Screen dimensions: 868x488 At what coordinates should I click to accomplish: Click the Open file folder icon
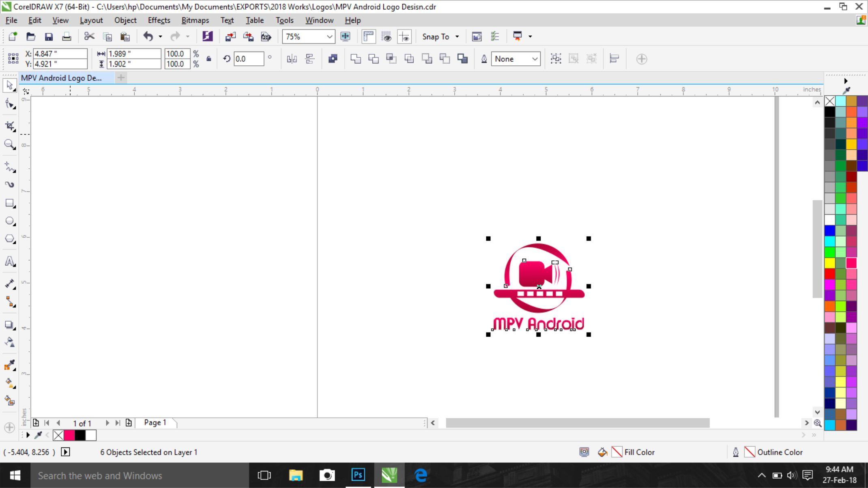[x=30, y=37]
